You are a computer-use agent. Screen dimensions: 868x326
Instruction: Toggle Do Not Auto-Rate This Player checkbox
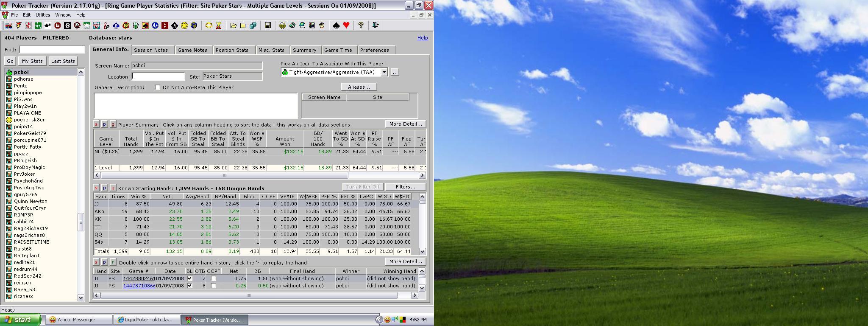pyautogui.click(x=158, y=87)
